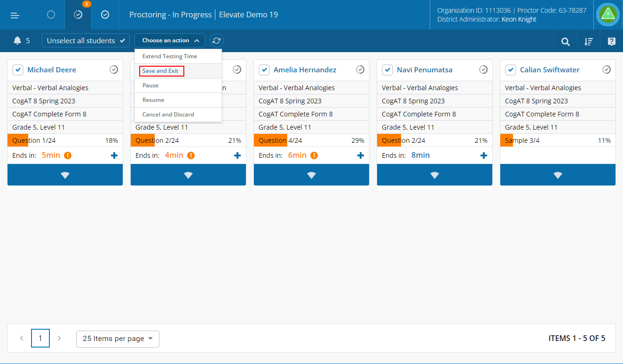The width and height of the screenshot is (623, 364).
Task: Add time with plus on 4min card
Action: [237, 155]
